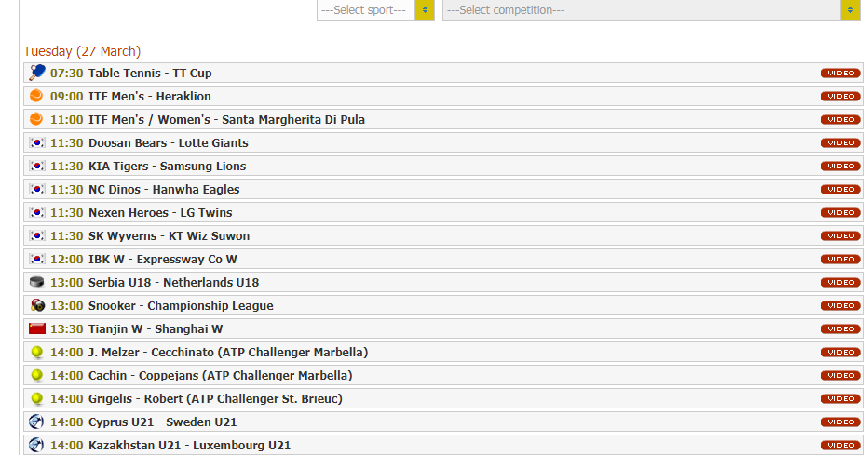Click the Tuesday (27 March) date heading
The width and height of the screenshot is (868, 455).
[82, 51]
